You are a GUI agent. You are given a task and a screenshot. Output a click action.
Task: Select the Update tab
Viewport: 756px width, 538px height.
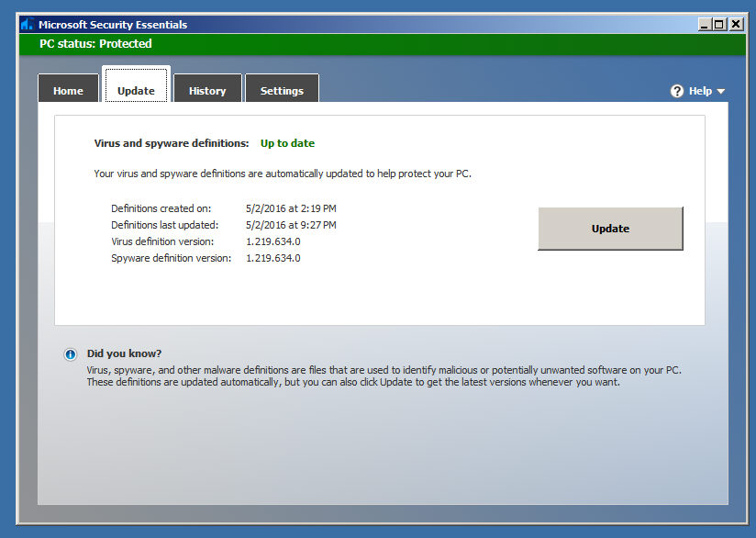coord(136,84)
